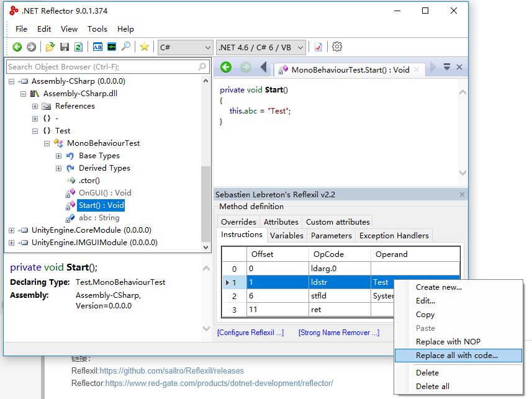
Task: Click the AB string search toolbar icon
Action: click(x=97, y=47)
